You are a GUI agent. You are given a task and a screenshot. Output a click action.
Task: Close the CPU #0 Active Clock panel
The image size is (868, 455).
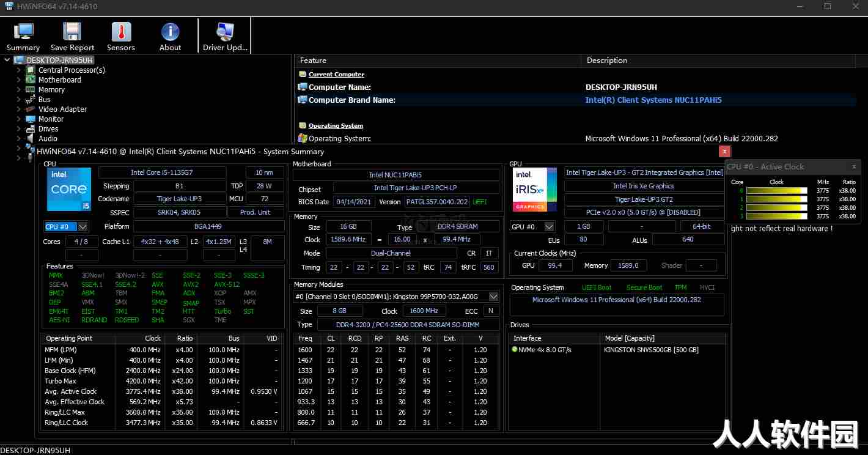pos(854,166)
